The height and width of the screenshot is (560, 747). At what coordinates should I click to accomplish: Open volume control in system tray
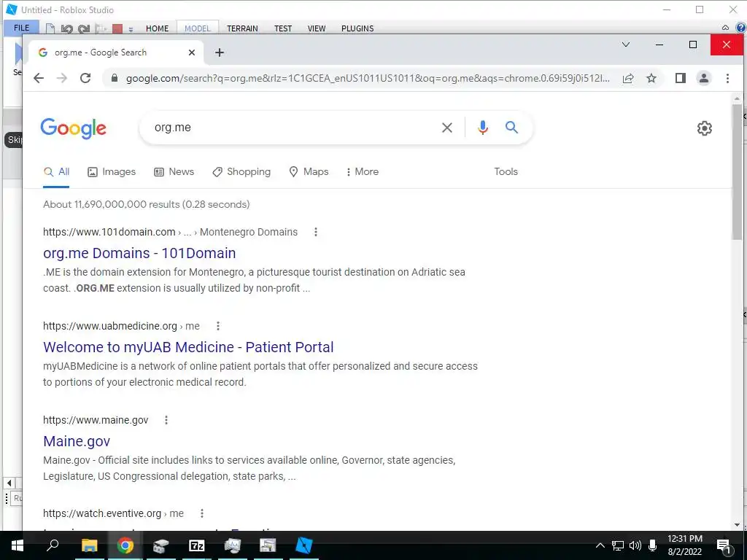635,545
